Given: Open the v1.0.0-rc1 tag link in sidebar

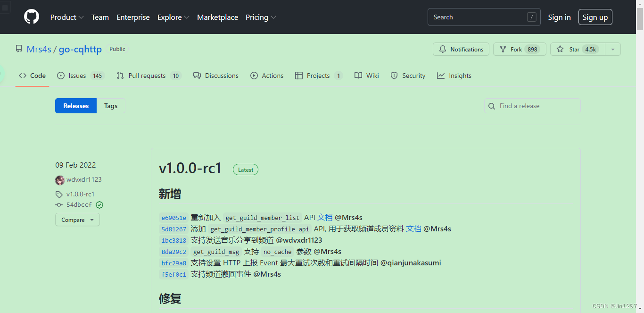Looking at the screenshot, I should coord(81,194).
